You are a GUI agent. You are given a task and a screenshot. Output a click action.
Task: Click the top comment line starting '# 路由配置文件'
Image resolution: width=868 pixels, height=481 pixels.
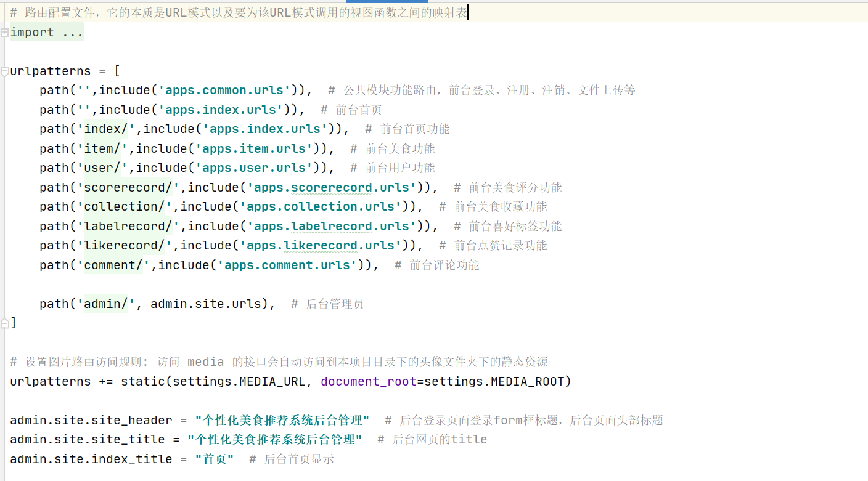coord(239,12)
